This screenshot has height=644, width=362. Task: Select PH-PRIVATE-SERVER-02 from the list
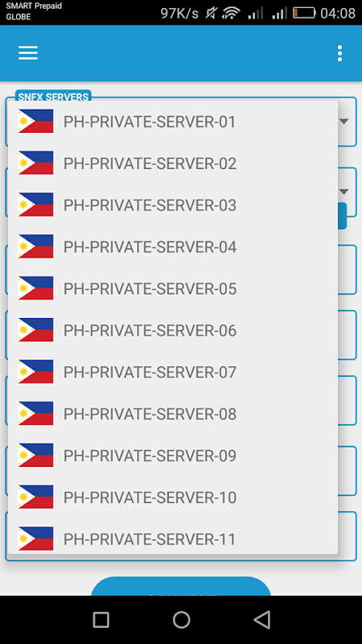173,163
